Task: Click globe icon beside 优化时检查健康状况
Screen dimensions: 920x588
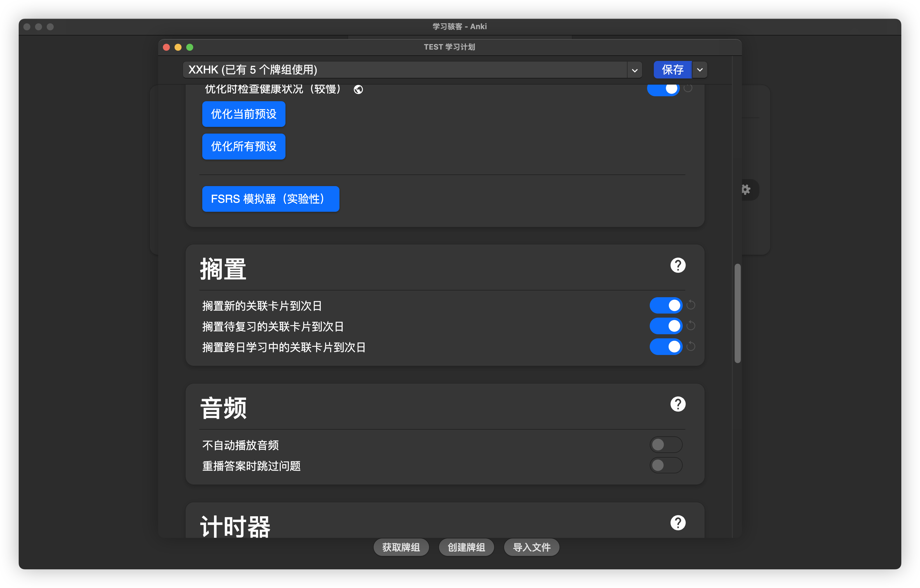Action: [x=358, y=89]
